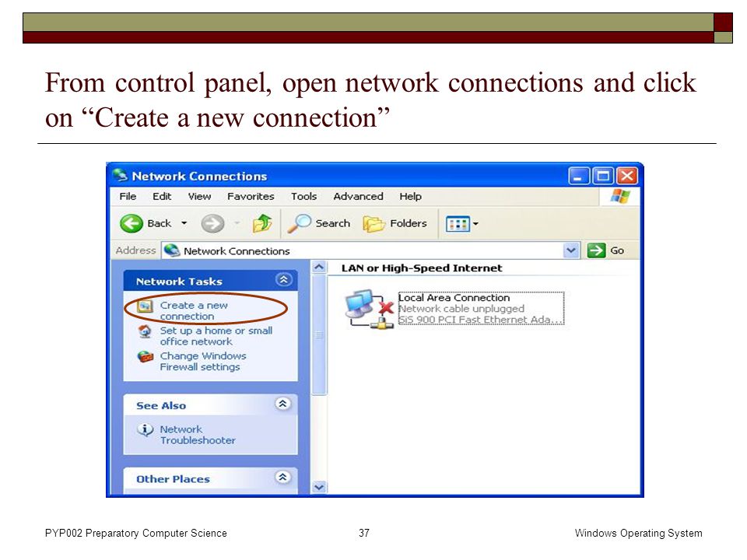Click Change Windows Firewall settings
This screenshot has width=747, height=560.
(x=203, y=362)
